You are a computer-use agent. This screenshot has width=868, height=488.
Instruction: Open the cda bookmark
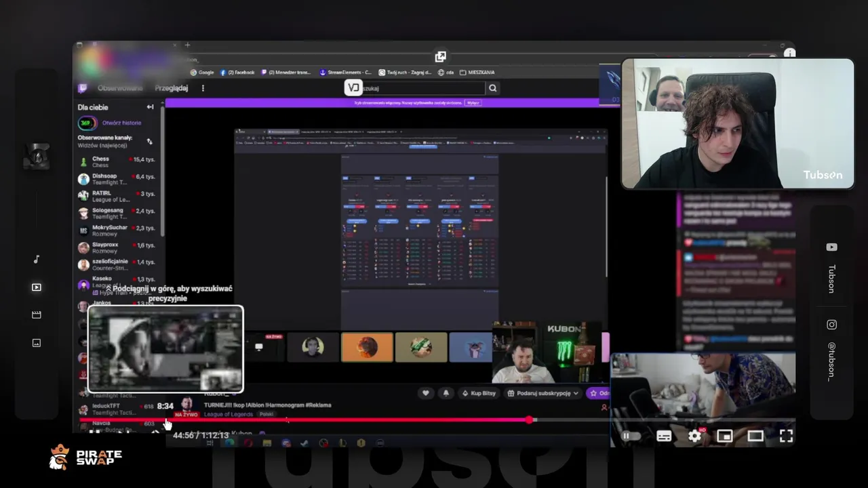(x=446, y=73)
